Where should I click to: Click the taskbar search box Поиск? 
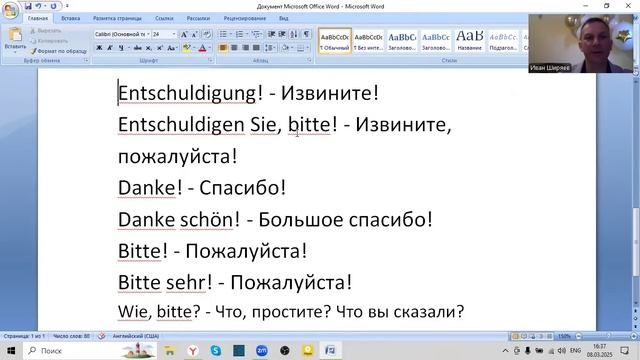pyautogui.click(x=89, y=351)
